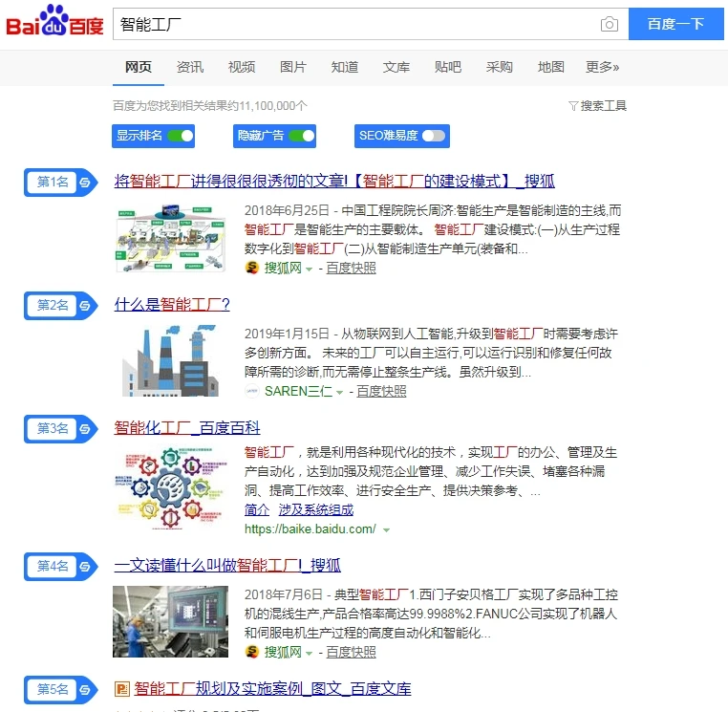
Task: Click the refresh icon on rank 4 badge
Action: coord(85,567)
